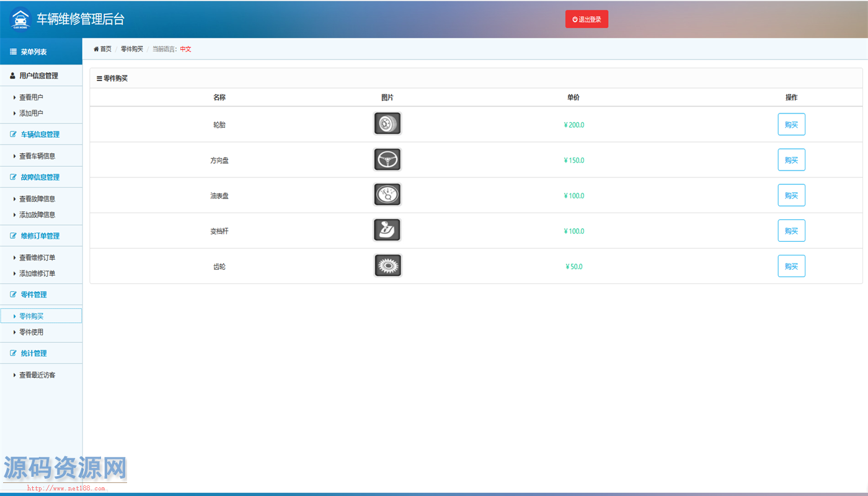Click the menu list hamburger icon
Screen dimensions: 868x496
tap(13, 52)
